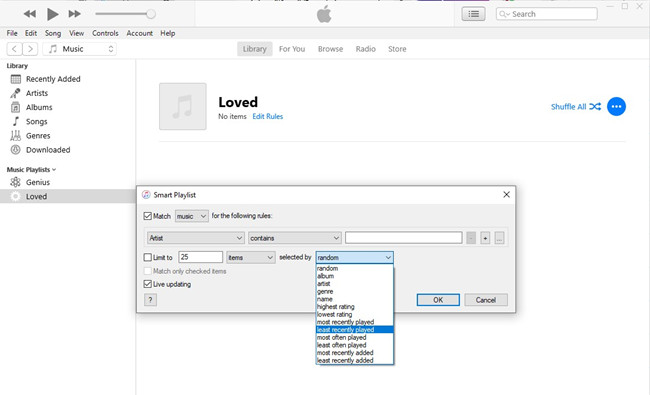This screenshot has height=395, width=650.
Task: Switch to the Library tab
Action: (x=255, y=49)
